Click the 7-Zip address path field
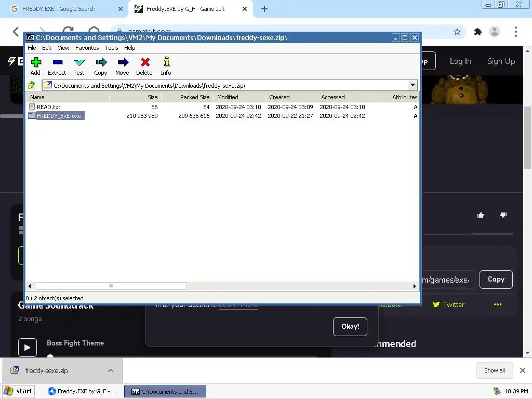This screenshot has height=399, width=532. point(225,86)
